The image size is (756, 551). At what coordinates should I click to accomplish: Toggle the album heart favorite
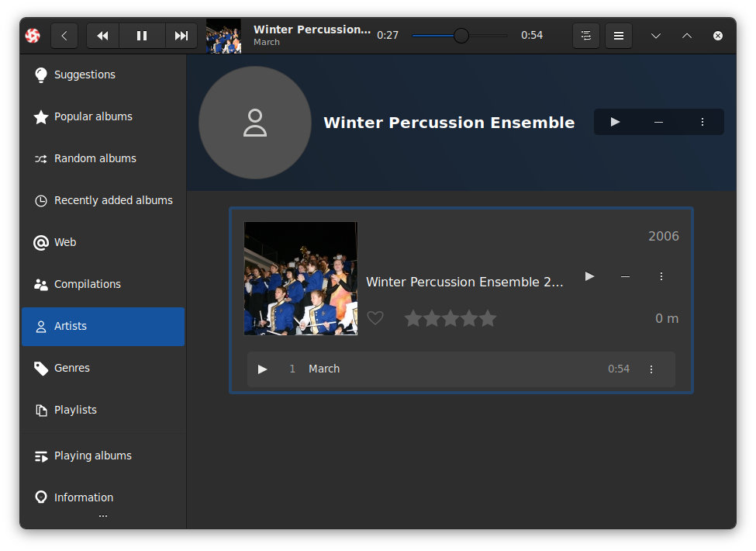[x=375, y=318]
